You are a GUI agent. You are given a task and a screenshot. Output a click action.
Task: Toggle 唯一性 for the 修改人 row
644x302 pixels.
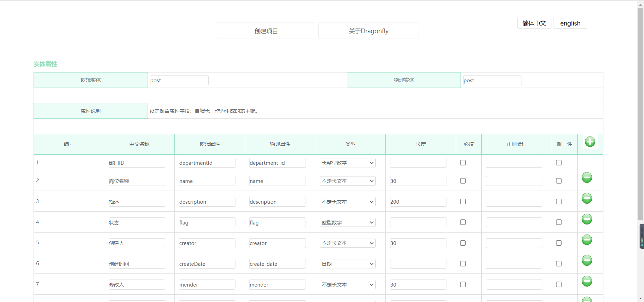(x=559, y=285)
